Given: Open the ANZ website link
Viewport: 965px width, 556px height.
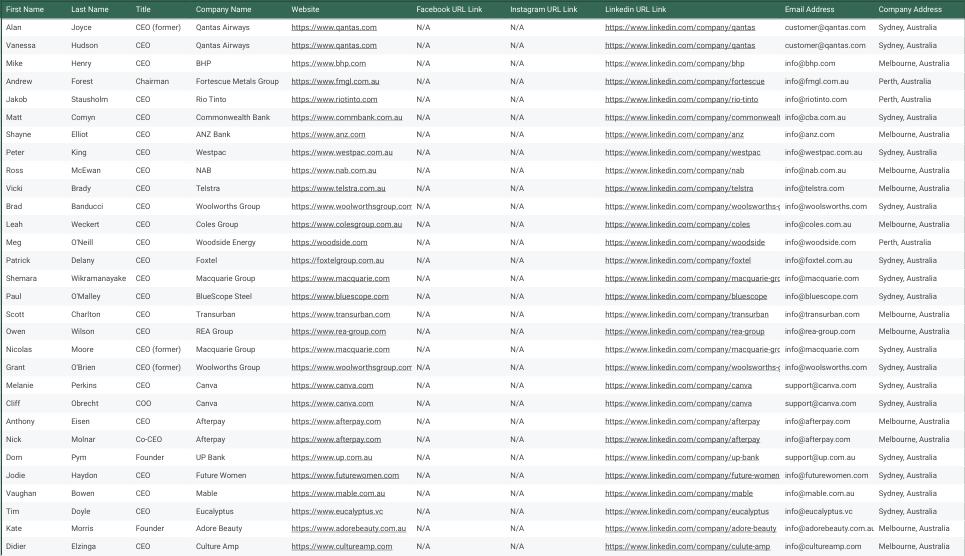Looking at the screenshot, I should [x=328, y=134].
